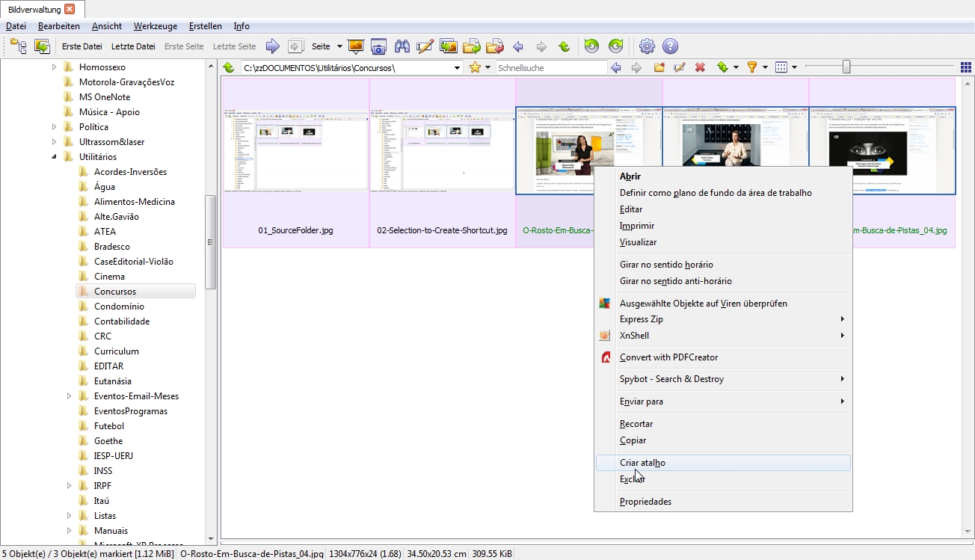Click the blue help question mark icon

[670, 46]
